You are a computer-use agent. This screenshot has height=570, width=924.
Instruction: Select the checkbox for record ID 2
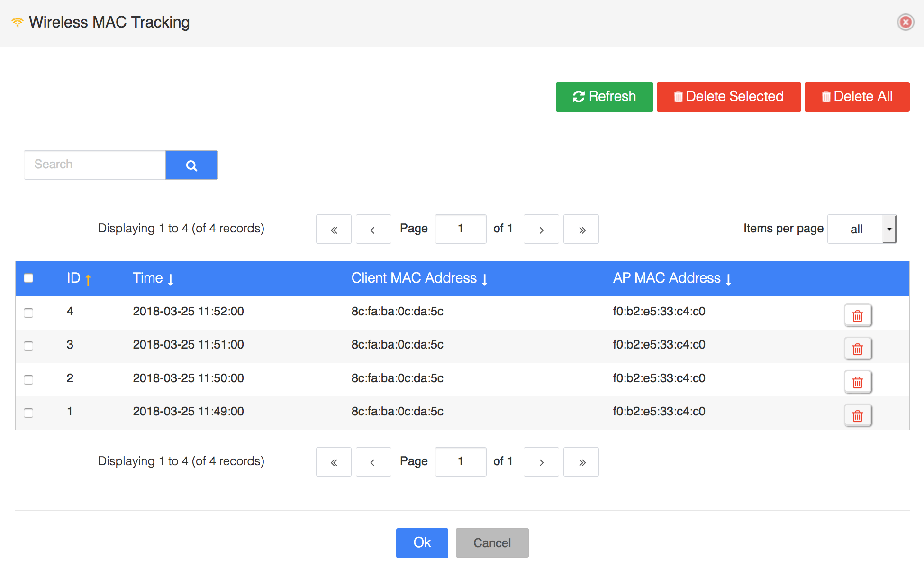[x=28, y=379]
